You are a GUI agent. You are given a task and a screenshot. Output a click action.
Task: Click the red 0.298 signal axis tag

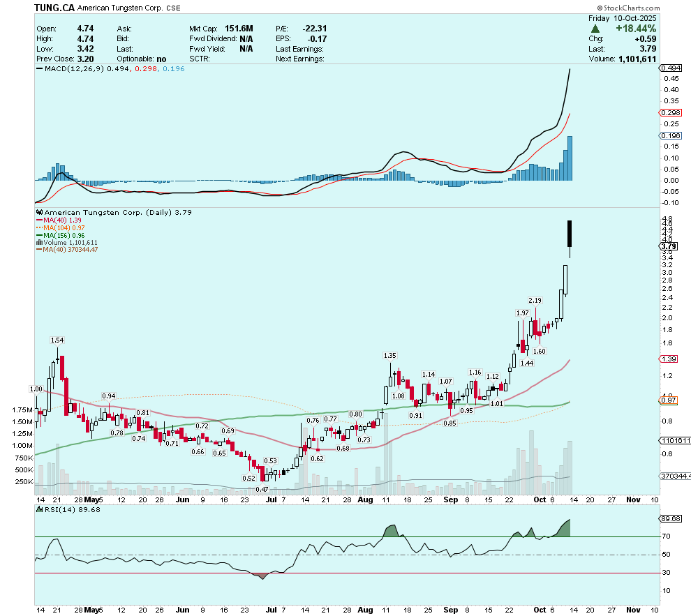click(671, 113)
